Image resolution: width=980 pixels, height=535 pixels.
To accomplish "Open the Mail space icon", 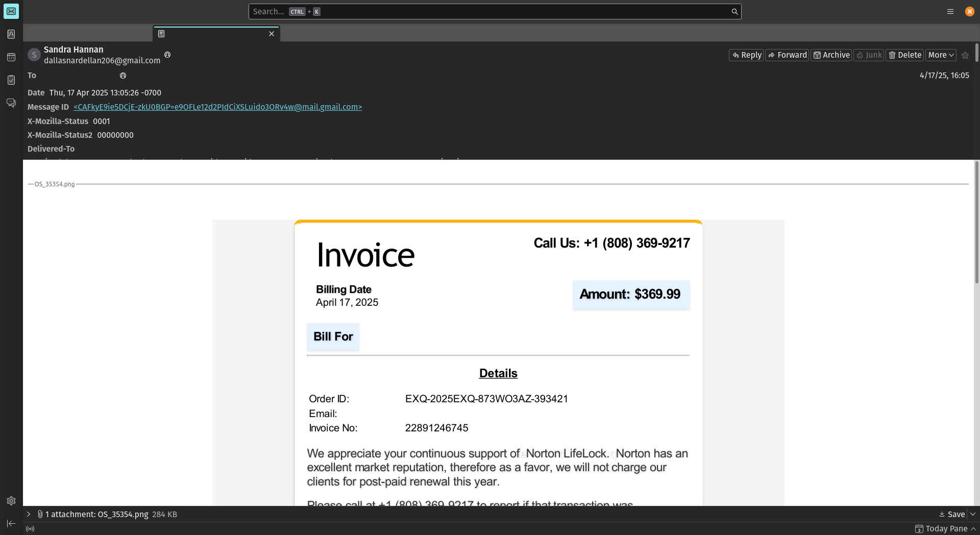I will [11, 11].
